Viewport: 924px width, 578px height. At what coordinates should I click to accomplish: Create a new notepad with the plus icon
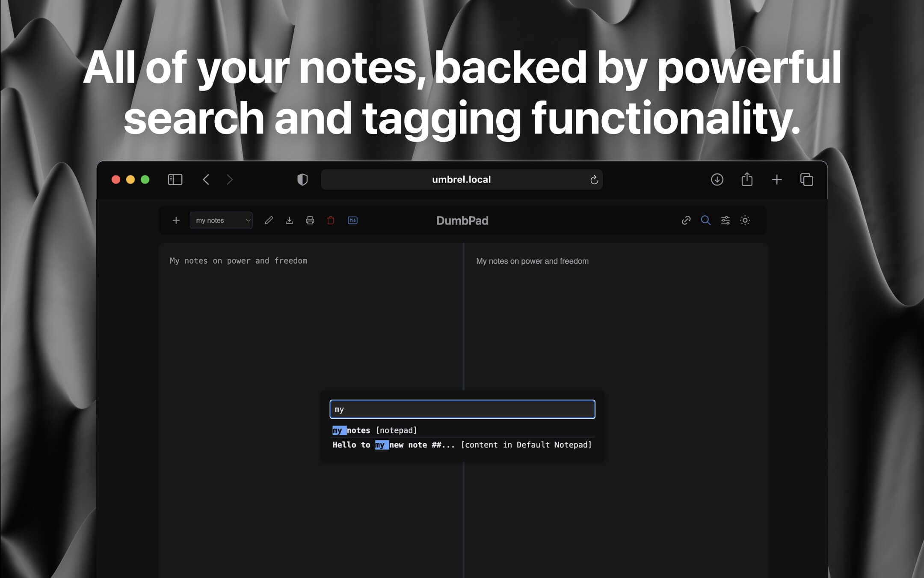pyautogui.click(x=176, y=220)
